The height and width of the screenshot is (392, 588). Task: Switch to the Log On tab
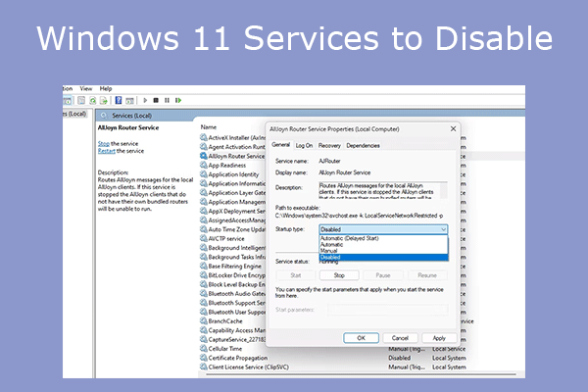click(304, 146)
